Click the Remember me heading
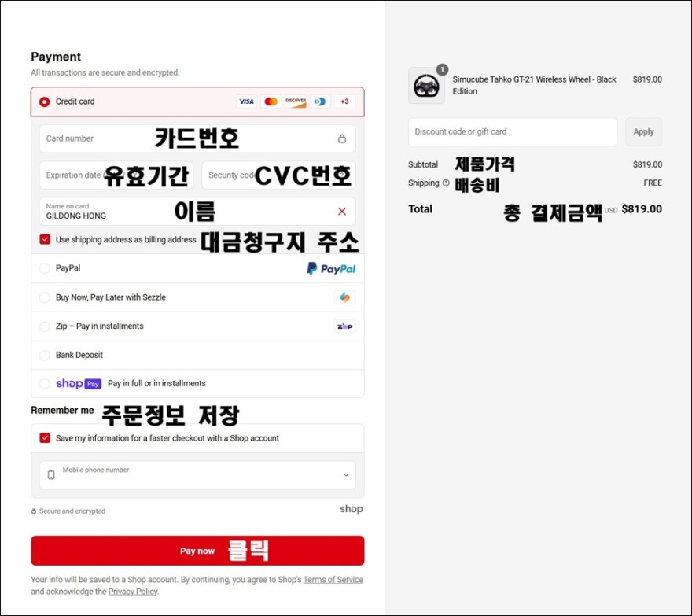The width and height of the screenshot is (692, 616). (x=62, y=410)
